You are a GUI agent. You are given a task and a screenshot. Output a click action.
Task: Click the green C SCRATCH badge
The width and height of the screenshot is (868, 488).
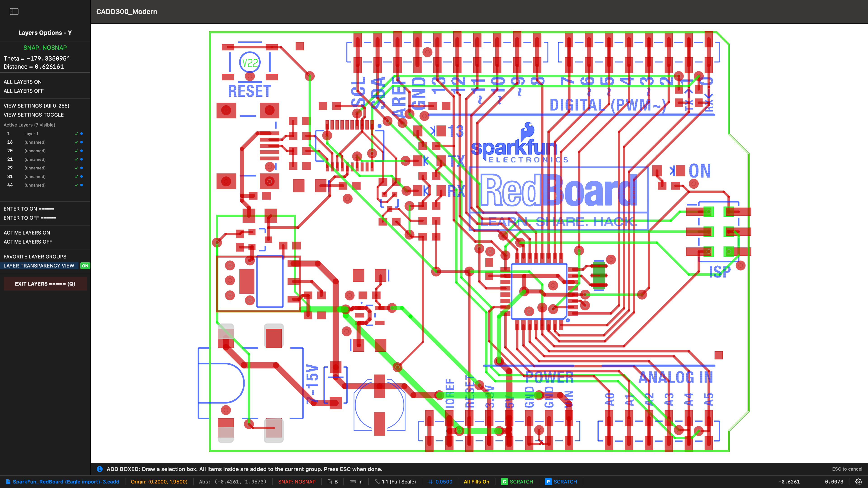[x=504, y=482]
